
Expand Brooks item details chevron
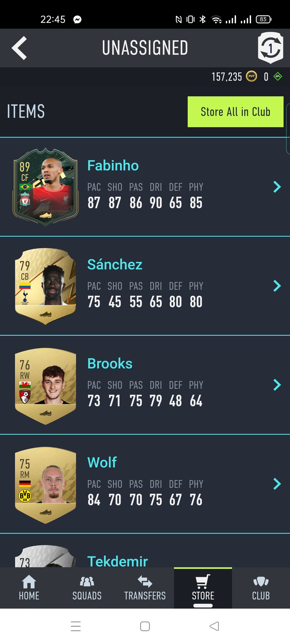[277, 385]
